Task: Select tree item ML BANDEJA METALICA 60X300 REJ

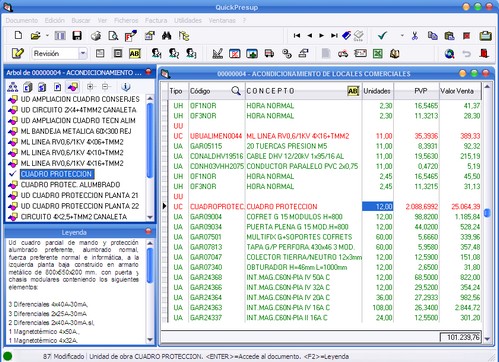Action: tap(76, 131)
